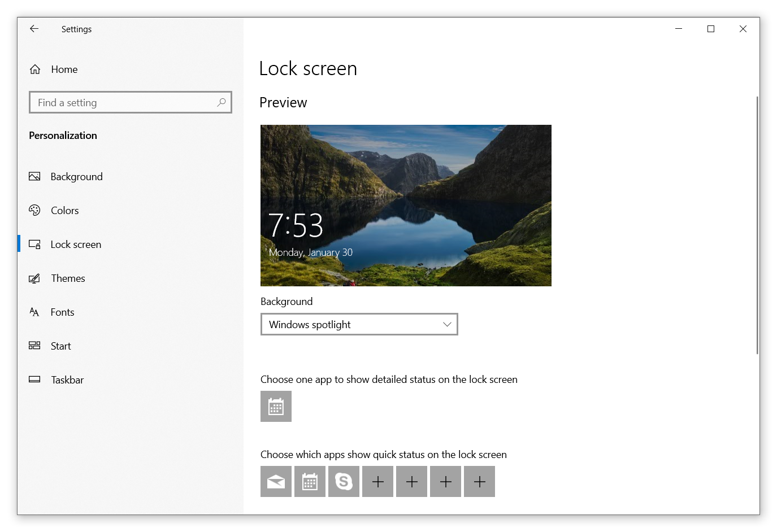Image resolution: width=777 pixels, height=532 pixels.
Task: Click the Lock screen page title
Action: (308, 68)
